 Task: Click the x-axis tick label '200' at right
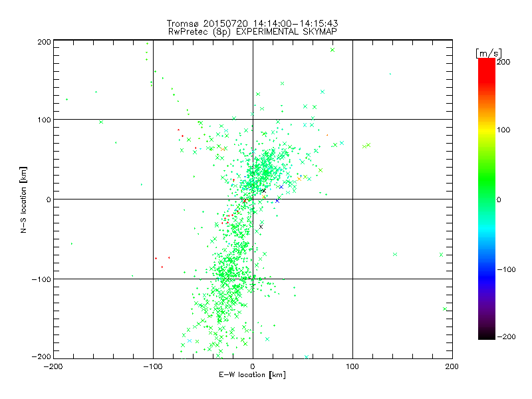coord(452,366)
